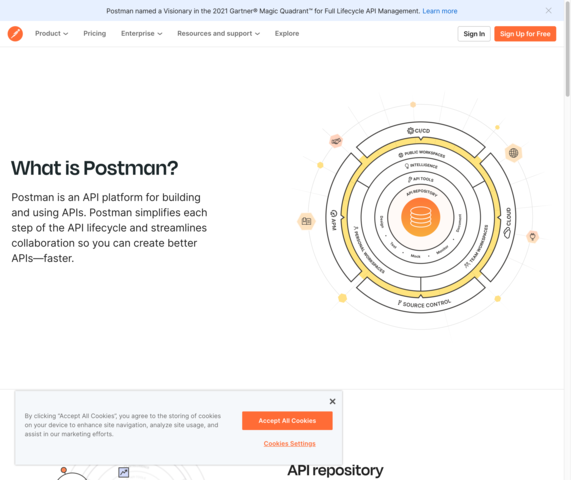571x480 pixels.
Task: Click the Postman logo icon
Action: tap(15, 34)
